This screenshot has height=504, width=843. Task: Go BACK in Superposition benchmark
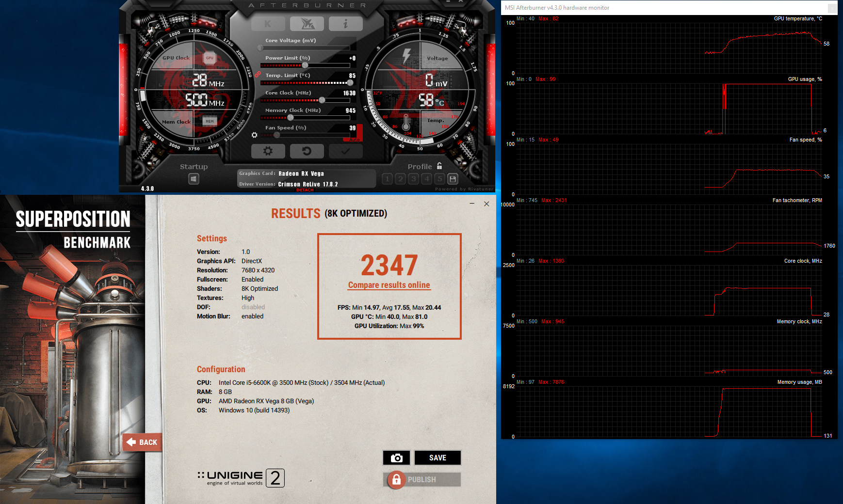click(x=142, y=442)
